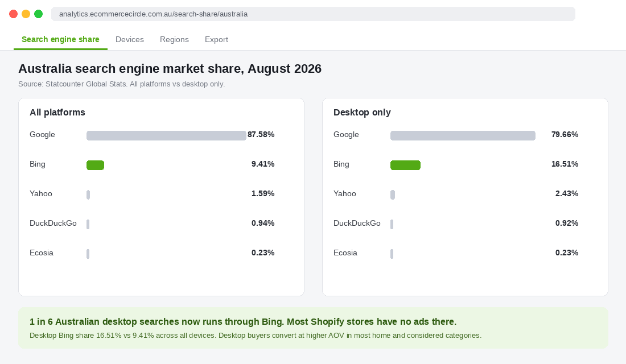Viewport: 626px width, 364px height.
Task: Click the red close window button
Action: [x=13, y=14]
